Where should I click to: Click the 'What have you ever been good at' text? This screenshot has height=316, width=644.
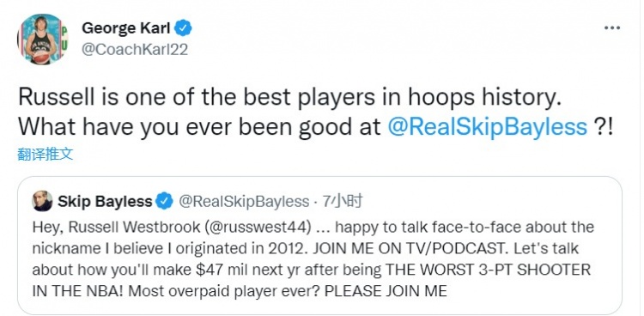coord(199,126)
